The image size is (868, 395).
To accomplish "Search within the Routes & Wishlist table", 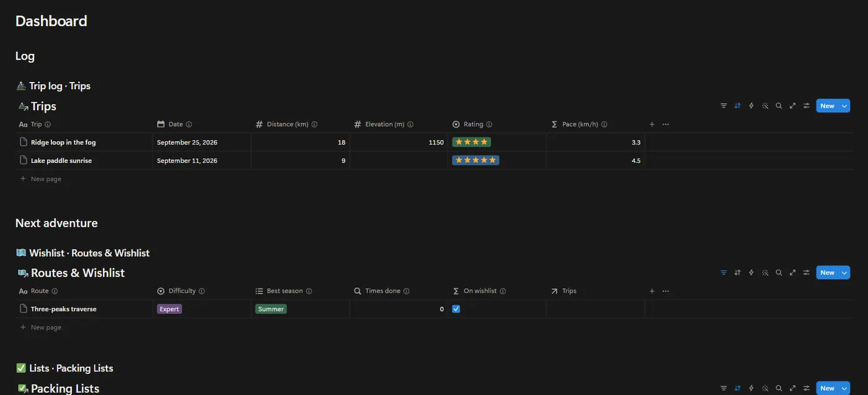I will click(x=779, y=273).
